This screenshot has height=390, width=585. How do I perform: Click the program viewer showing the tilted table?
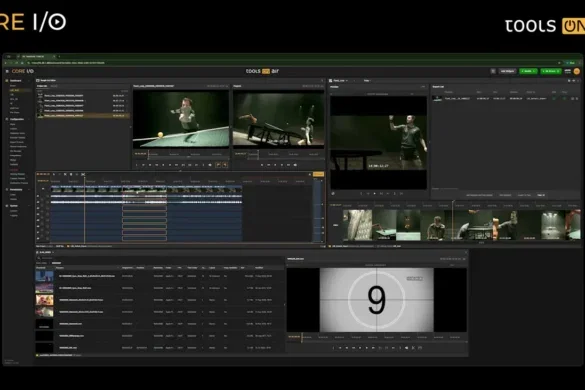[279, 119]
